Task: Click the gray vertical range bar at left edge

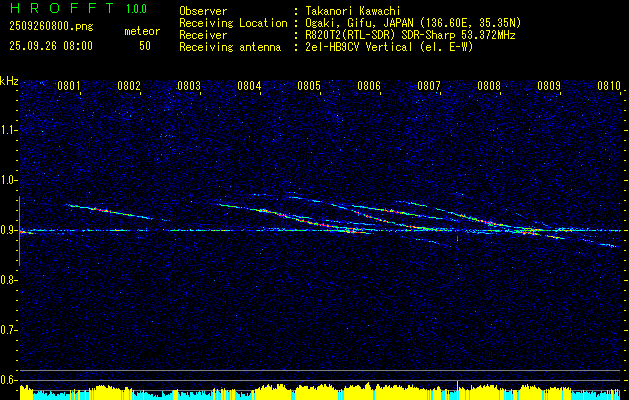Action: 19,231
